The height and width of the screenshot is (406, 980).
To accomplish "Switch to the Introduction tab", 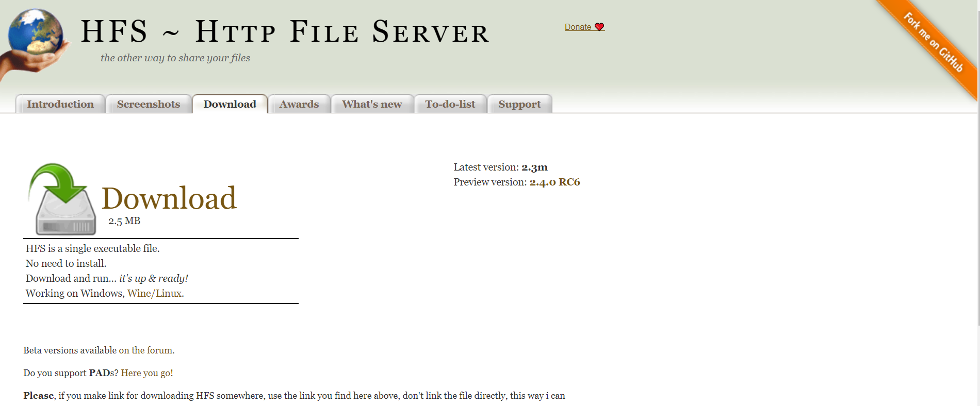I will pos(60,104).
